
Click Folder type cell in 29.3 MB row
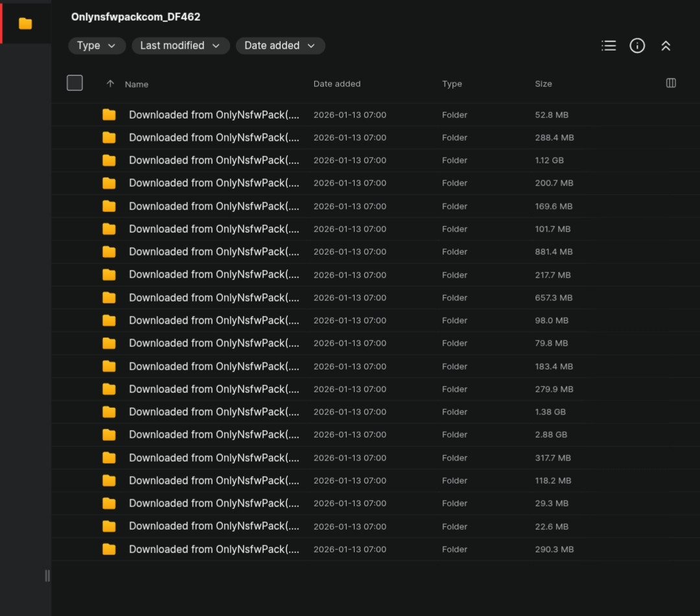(454, 504)
